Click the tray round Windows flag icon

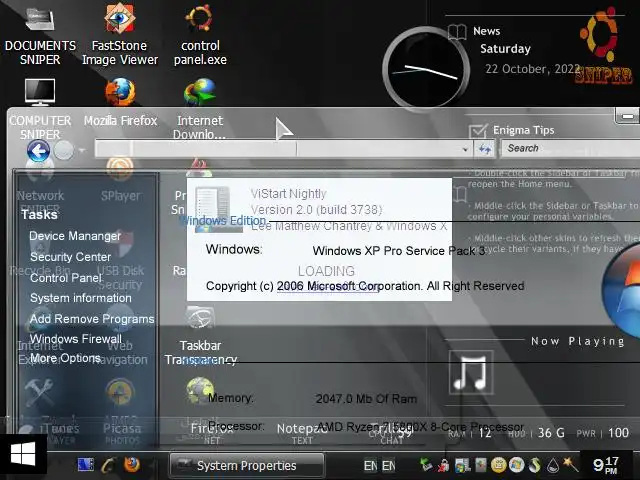tap(516, 464)
